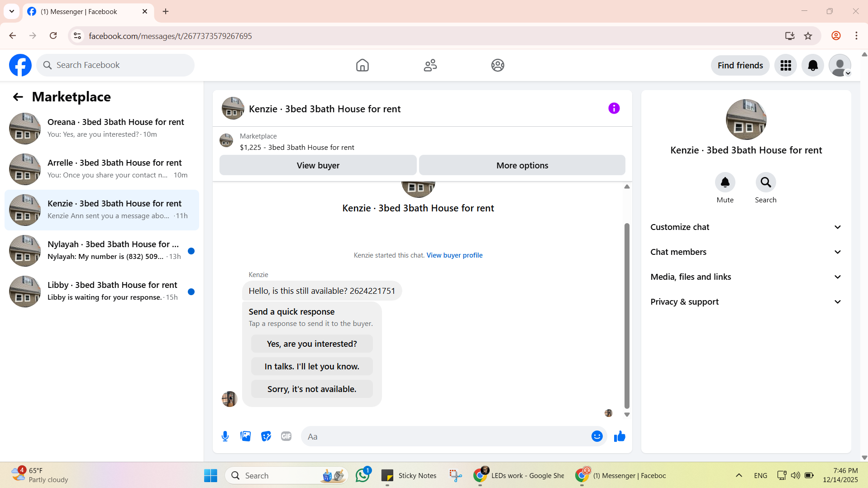Expand Chat members section
This screenshot has height=488, width=868.
(746, 252)
